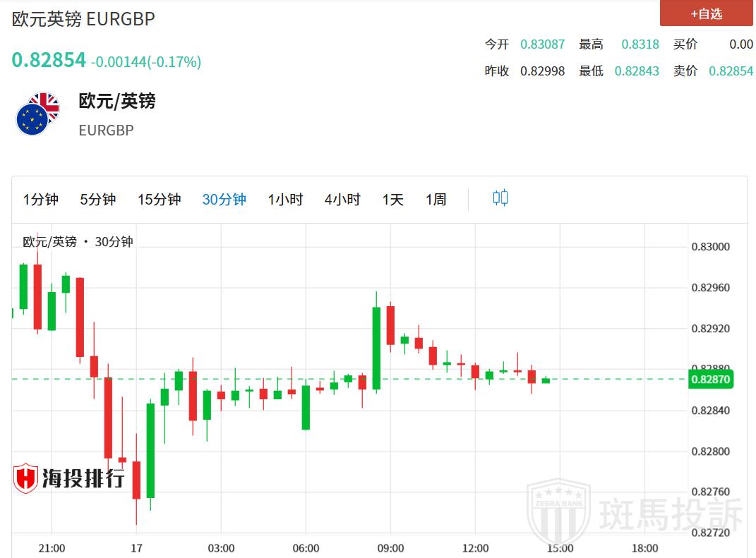Open the 4小时 timeframe
Screen dimensions: 756x558
(x=342, y=200)
